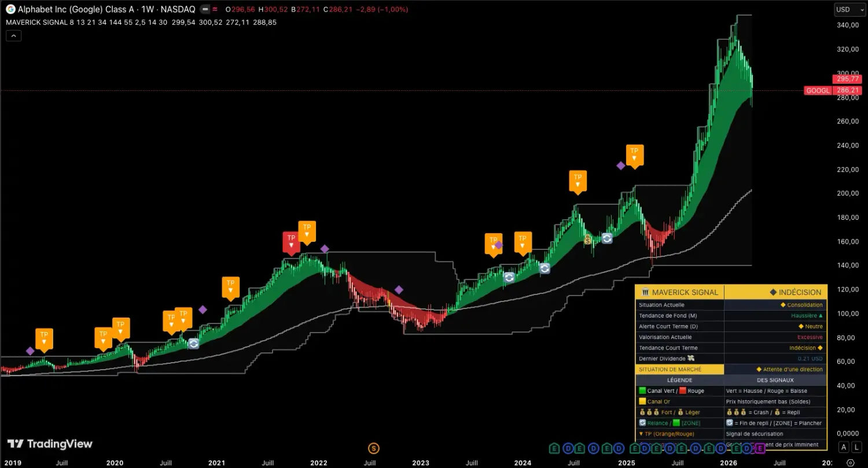
Task: Click the LÉGENDE header cell
Action: click(680, 380)
